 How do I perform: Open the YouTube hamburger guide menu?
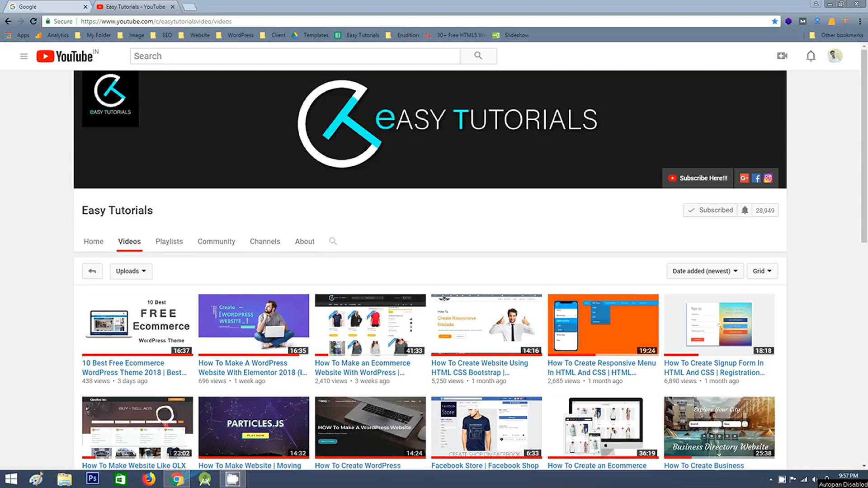(x=24, y=56)
